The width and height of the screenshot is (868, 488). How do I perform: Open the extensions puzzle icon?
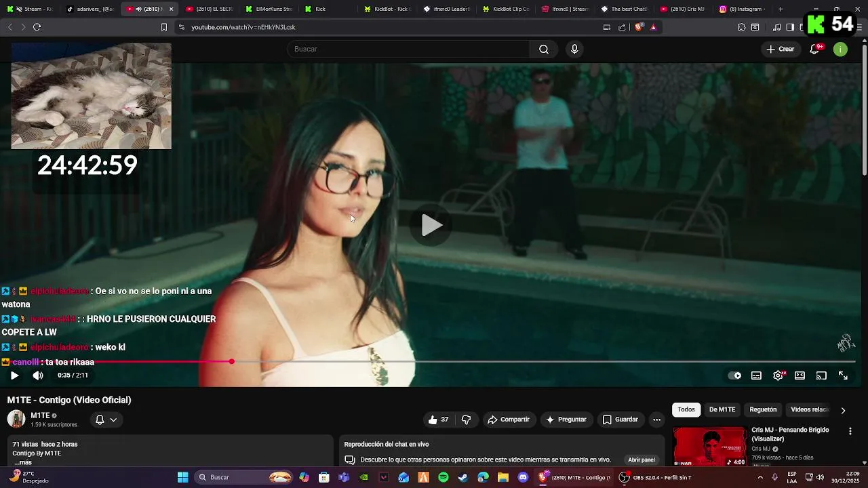742,27
